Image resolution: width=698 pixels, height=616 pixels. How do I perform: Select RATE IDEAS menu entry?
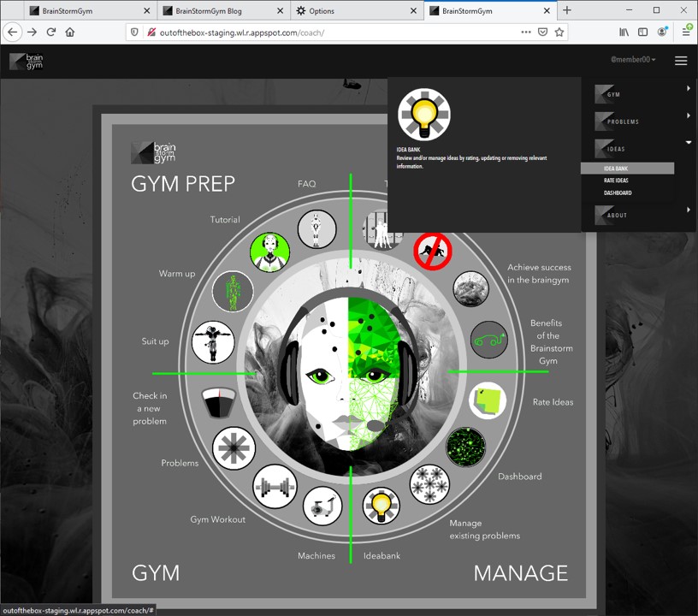click(x=616, y=181)
